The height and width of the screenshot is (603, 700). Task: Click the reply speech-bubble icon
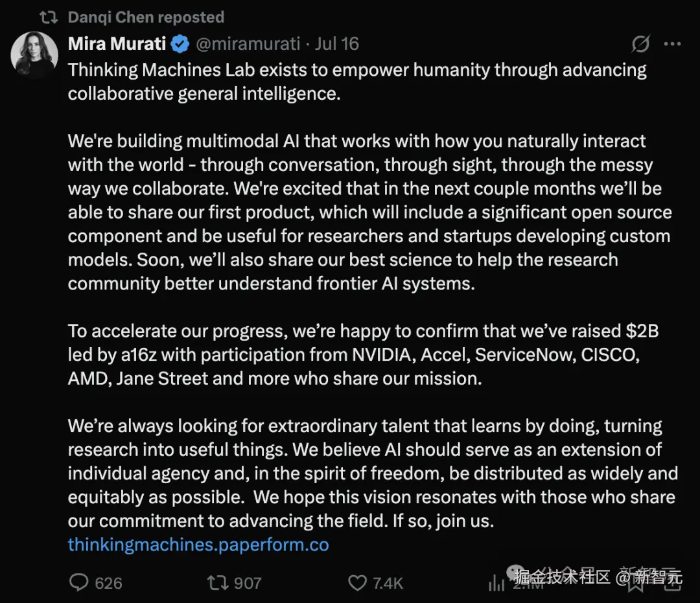[79, 582]
